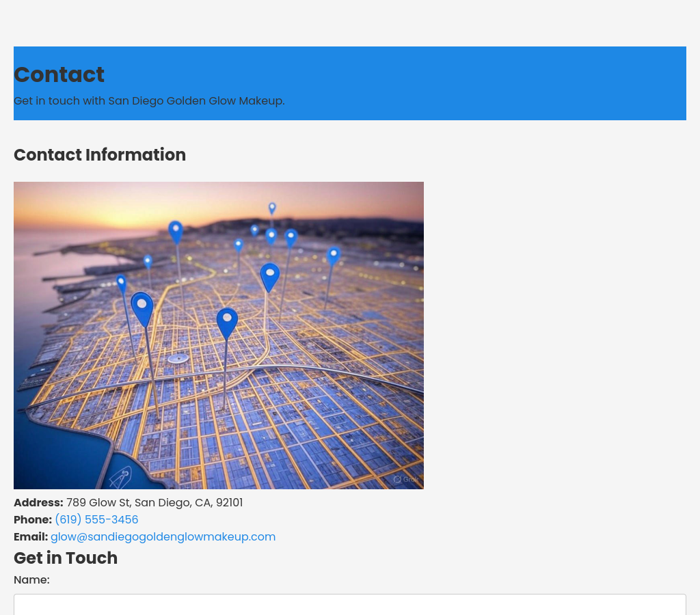Screen dimensions: 700x615
Task: Open the glow@sandiegogoldenglowmakeup.com email link
Action: coord(163,536)
